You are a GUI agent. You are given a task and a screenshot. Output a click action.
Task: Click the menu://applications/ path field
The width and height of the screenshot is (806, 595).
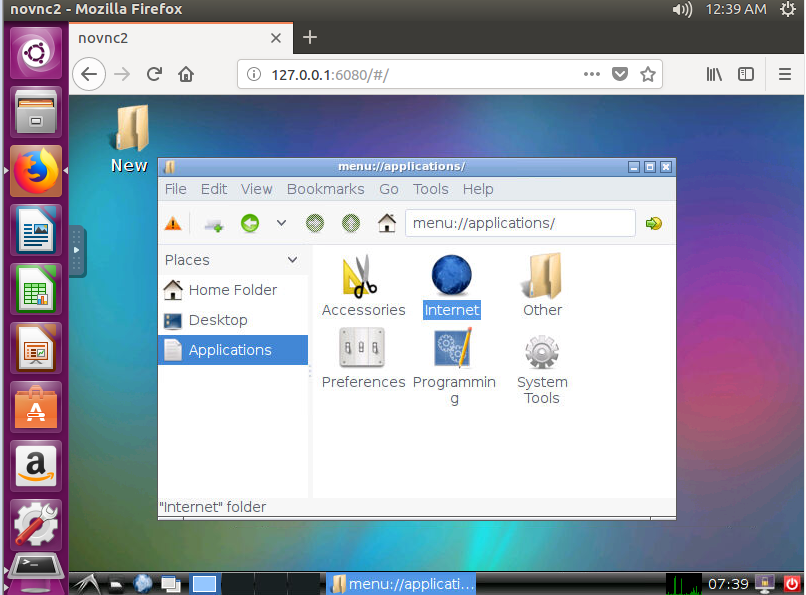tap(520, 223)
